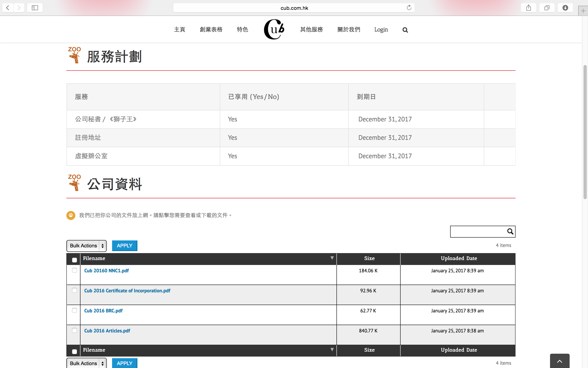Tick checkbox for Cub 20160 NNC1.pdf
Image resolution: width=588 pixels, height=368 pixels.
pyautogui.click(x=74, y=270)
